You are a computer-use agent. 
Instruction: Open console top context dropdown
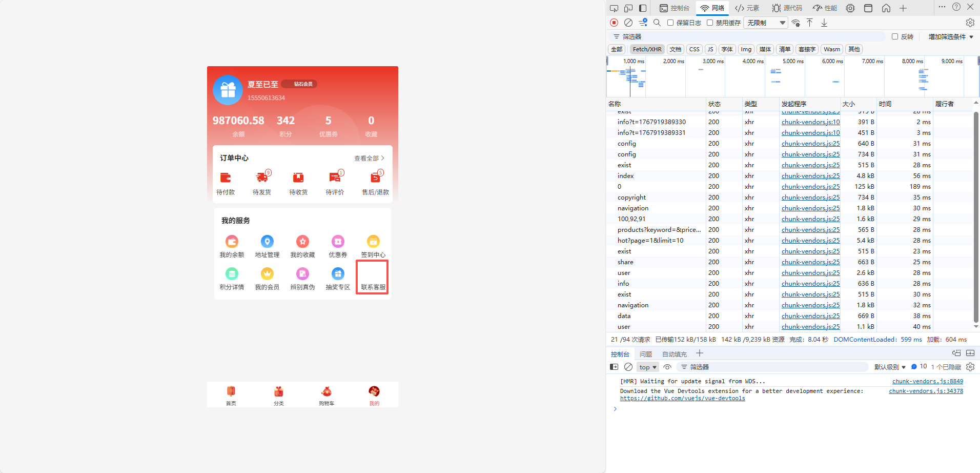(x=648, y=367)
